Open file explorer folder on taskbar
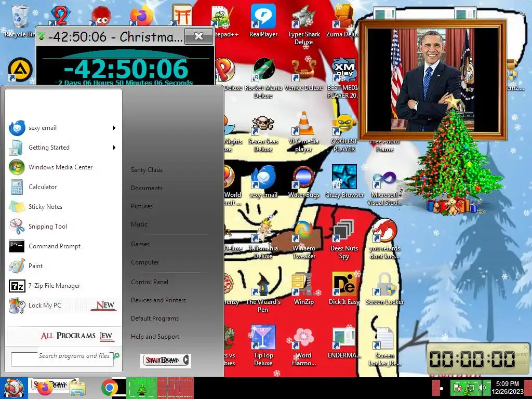This screenshot has height=399, width=532. pyautogui.click(x=77, y=389)
